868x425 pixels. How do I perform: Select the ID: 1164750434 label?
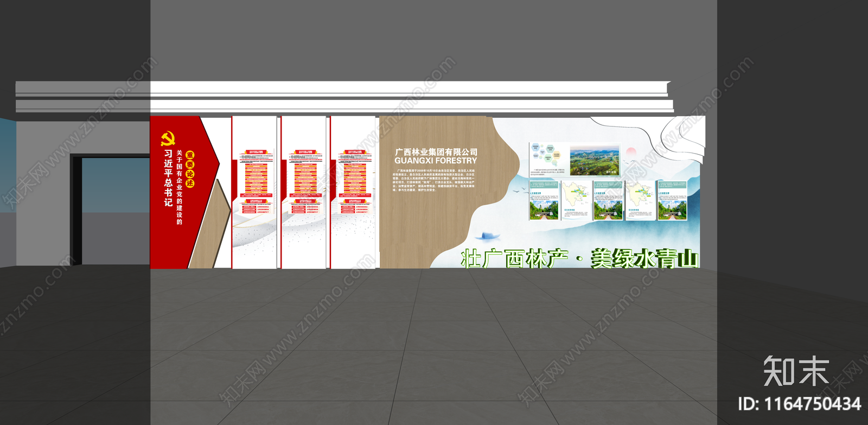[799, 404]
